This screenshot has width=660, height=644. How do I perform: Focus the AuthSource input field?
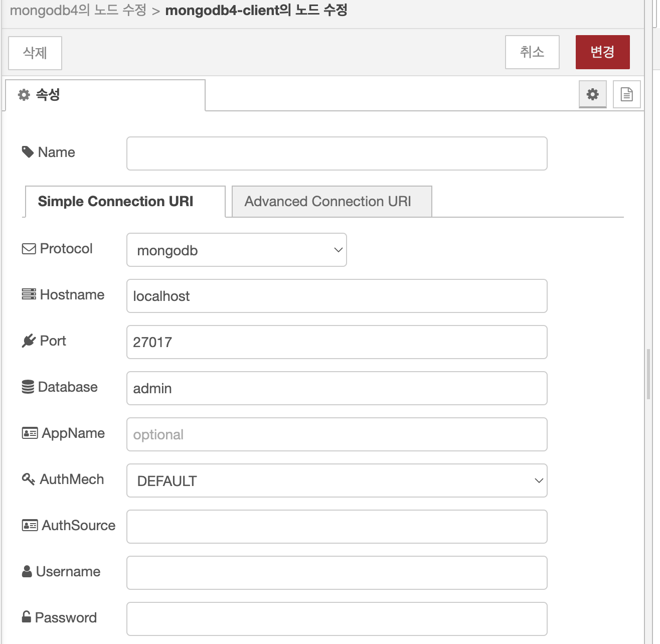coord(337,527)
